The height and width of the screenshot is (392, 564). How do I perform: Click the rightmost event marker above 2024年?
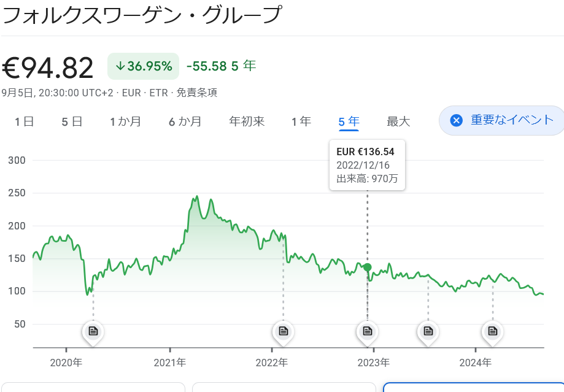point(492,331)
